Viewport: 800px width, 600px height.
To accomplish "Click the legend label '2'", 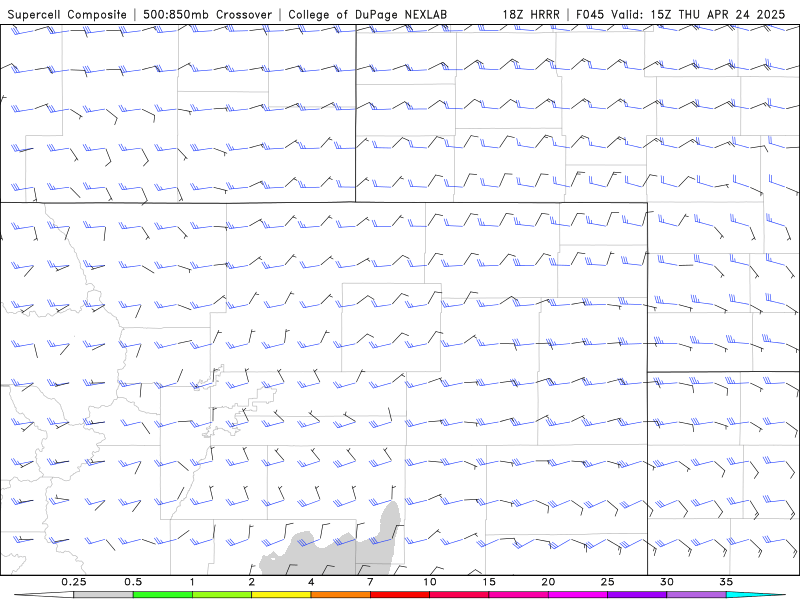I will pos(252,582).
